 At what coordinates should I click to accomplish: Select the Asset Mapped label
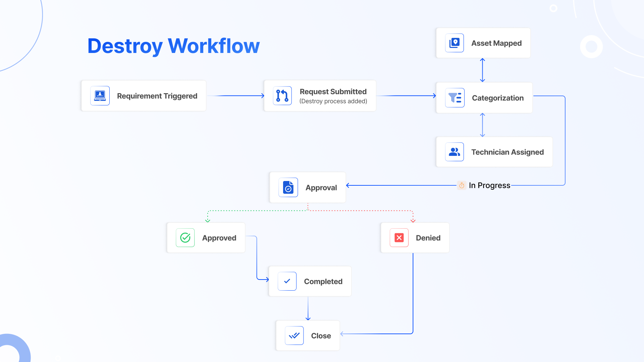pyautogui.click(x=496, y=43)
